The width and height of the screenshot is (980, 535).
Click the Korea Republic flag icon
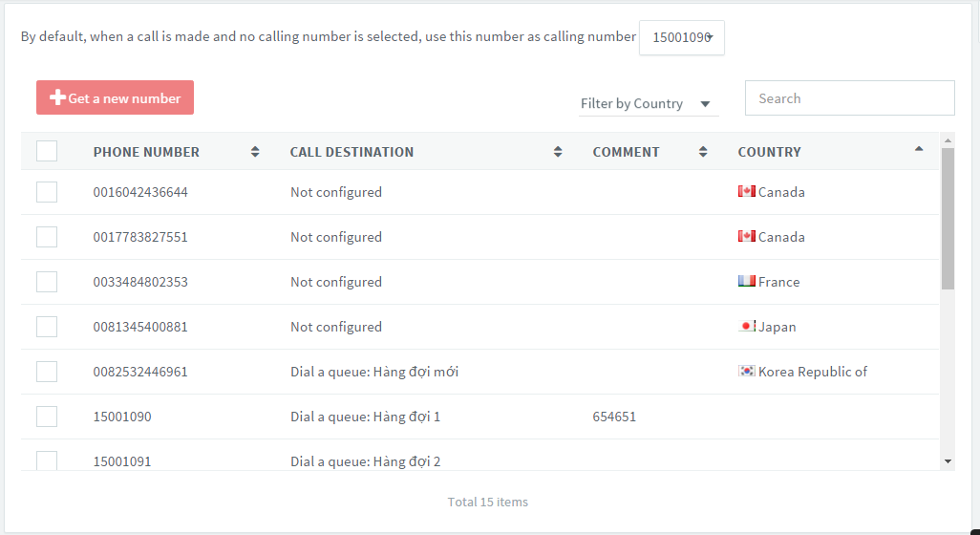point(746,372)
